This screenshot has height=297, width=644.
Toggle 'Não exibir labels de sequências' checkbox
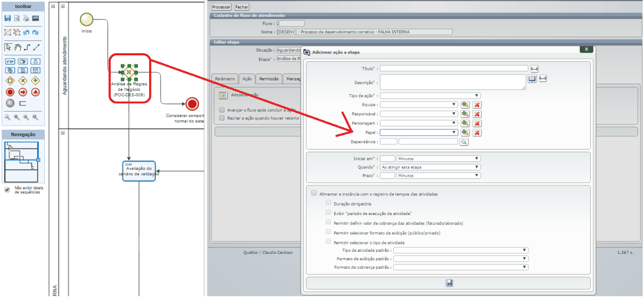[x=7, y=189]
